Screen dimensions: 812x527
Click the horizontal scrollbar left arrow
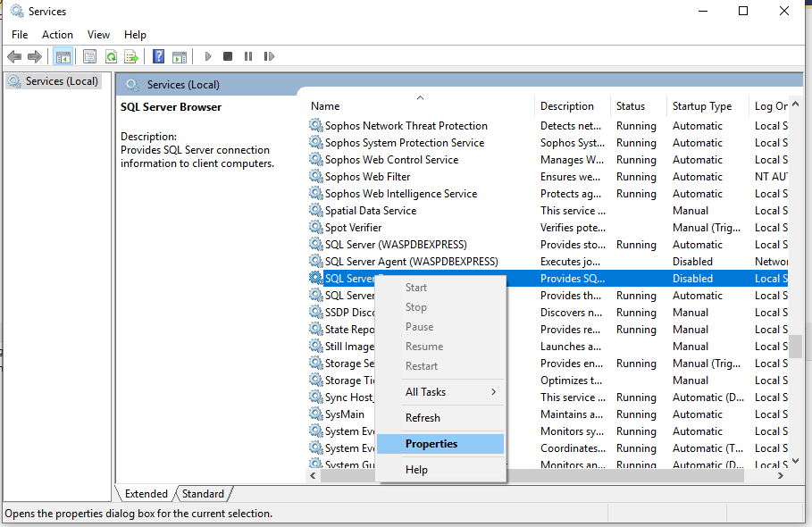point(313,476)
